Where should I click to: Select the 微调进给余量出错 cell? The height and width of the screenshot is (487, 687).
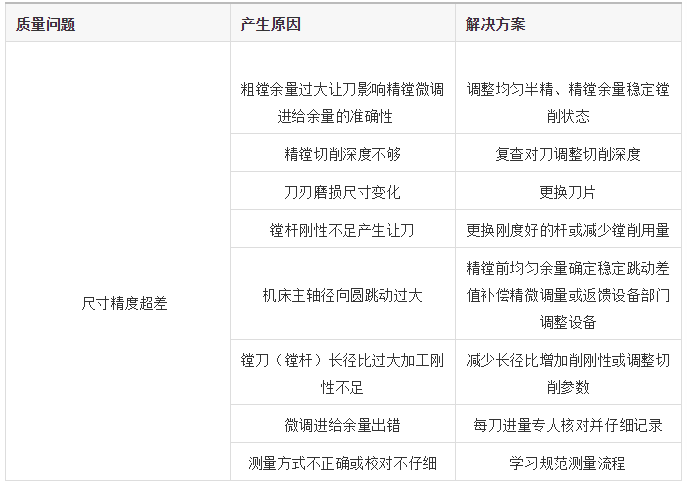342,425
